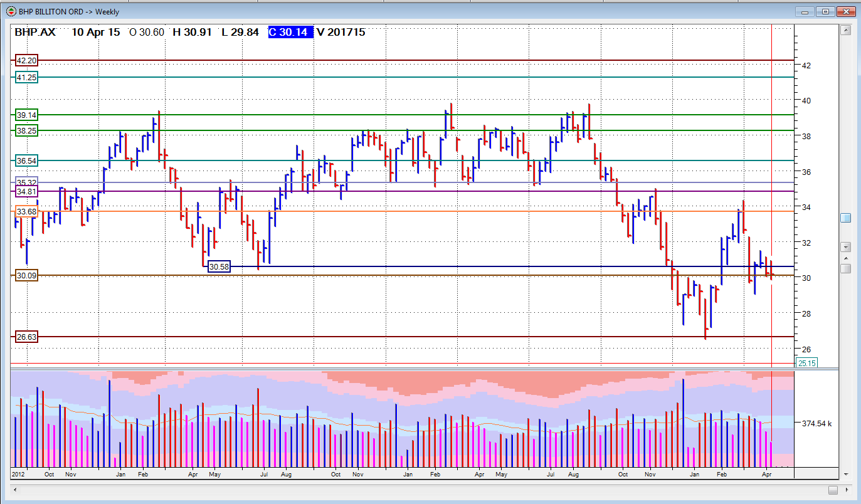This screenshot has height=504, width=861.
Task: Click the 28 tick on price axis
Action: coord(806,313)
